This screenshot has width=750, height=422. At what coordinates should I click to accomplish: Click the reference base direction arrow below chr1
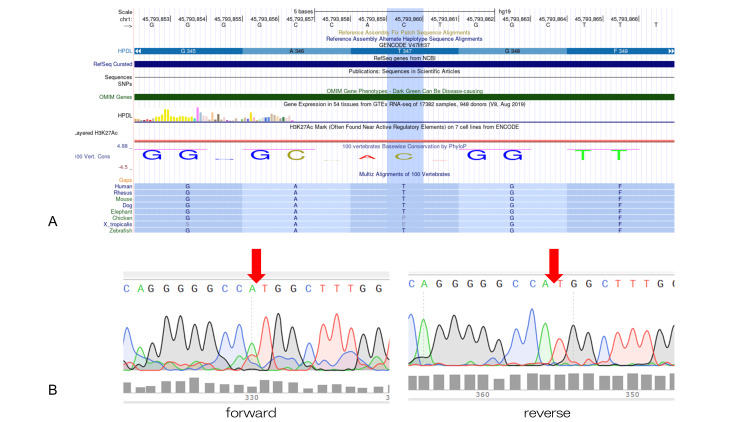tap(128, 26)
